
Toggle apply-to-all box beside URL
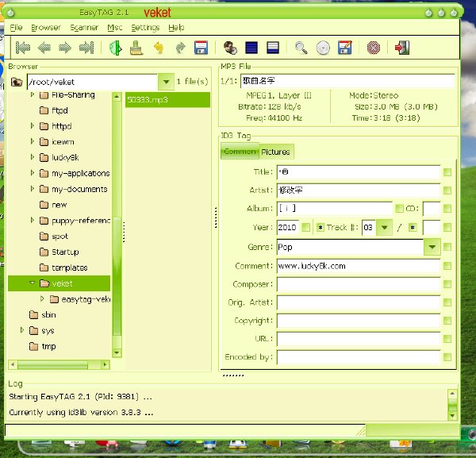(447, 339)
